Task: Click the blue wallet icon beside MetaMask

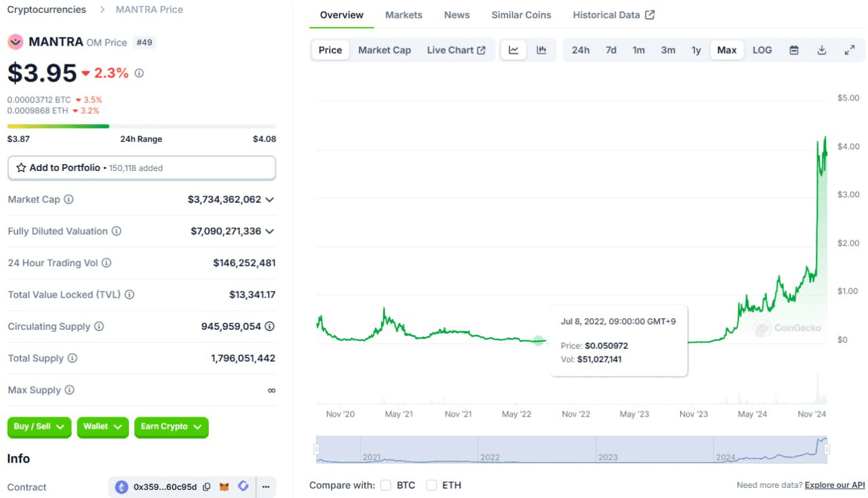Action: tap(243, 486)
